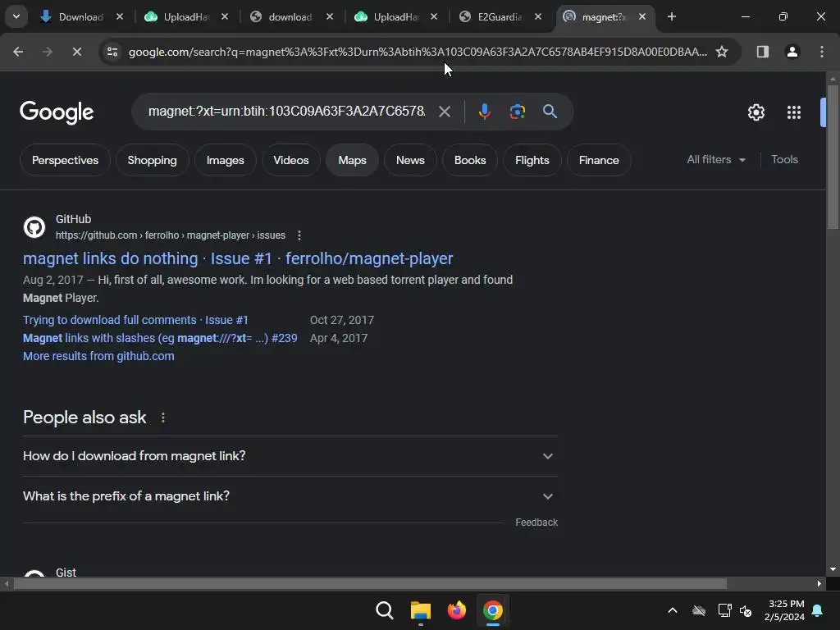This screenshot has height=630, width=840.
Task: Filter results by Finance
Action: click(x=599, y=160)
